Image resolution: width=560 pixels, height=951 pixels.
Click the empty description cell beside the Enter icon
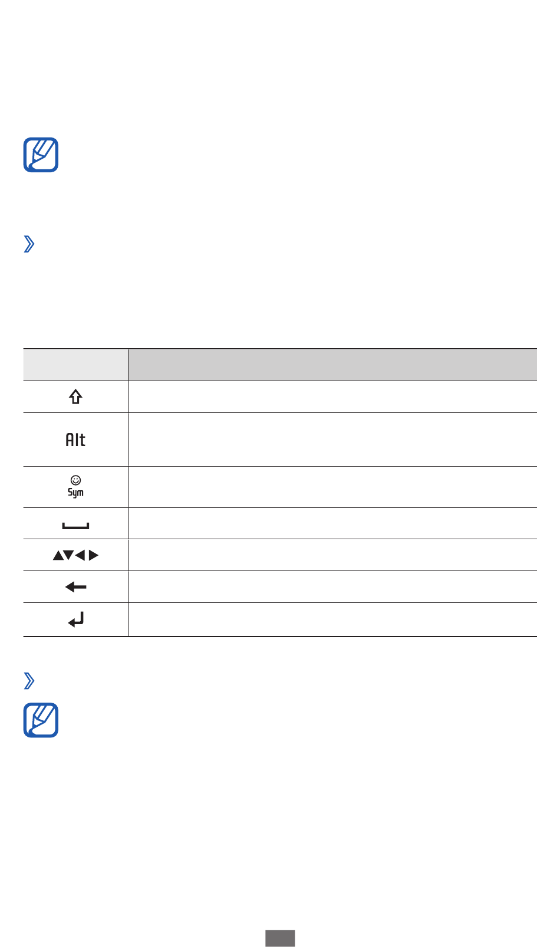[332, 619]
